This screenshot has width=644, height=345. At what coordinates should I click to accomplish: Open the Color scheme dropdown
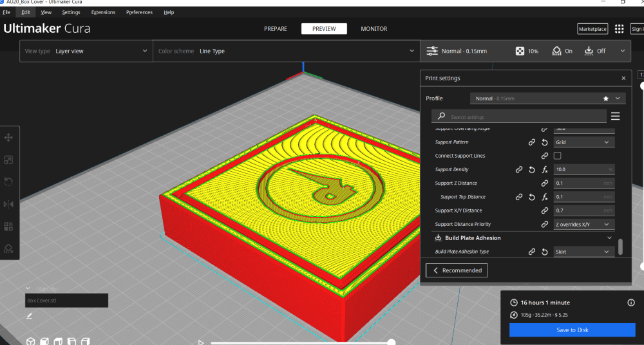pyautogui.click(x=287, y=51)
